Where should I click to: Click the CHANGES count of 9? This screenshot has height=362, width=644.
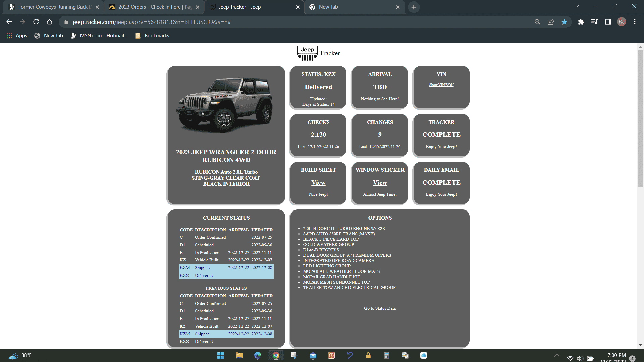380,135
